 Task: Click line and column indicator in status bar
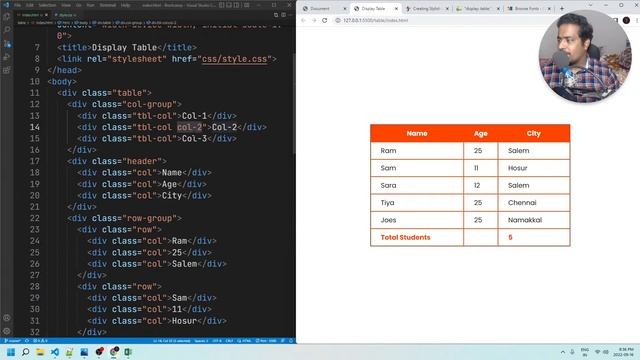pyautogui.click(x=171, y=340)
